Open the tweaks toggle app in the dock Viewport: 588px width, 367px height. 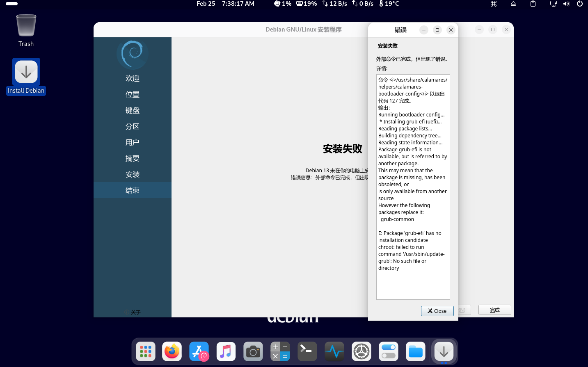coord(389,351)
